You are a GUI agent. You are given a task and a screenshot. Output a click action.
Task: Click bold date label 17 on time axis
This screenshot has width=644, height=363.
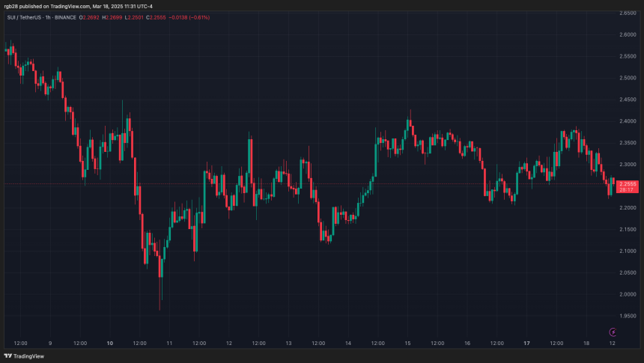(526, 344)
